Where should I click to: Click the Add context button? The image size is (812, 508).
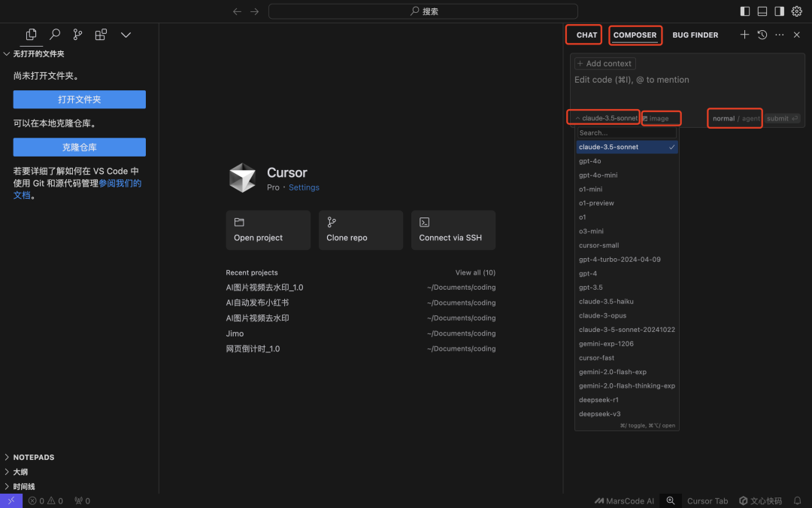point(604,63)
